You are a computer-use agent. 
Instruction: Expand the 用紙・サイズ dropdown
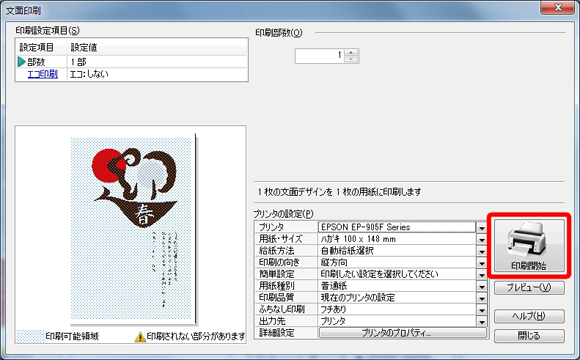[482, 239]
